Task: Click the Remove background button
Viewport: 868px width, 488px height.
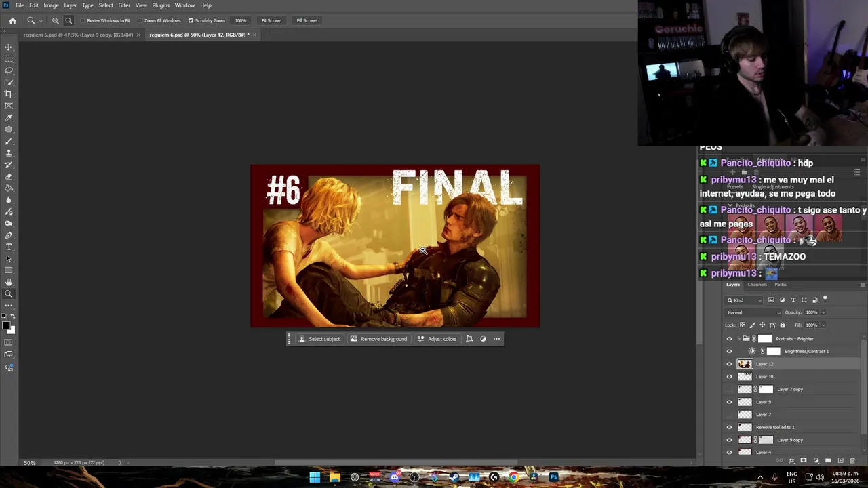Action: point(378,339)
